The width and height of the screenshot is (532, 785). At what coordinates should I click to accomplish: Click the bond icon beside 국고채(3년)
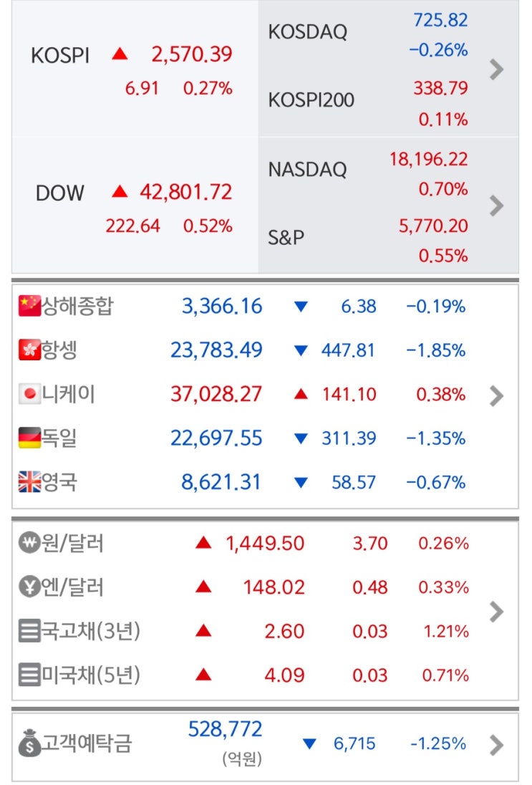28,632
